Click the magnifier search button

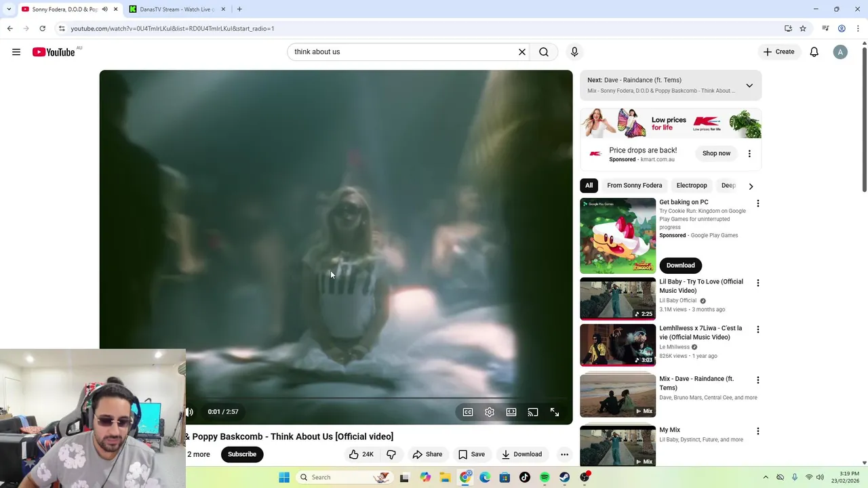tap(544, 52)
